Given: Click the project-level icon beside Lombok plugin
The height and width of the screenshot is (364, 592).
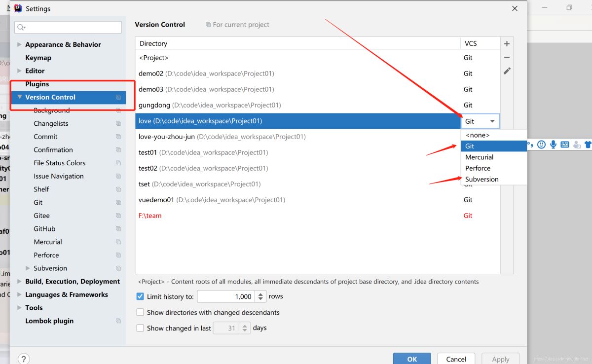Looking at the screenshot, I should click(x=118, y=321).
